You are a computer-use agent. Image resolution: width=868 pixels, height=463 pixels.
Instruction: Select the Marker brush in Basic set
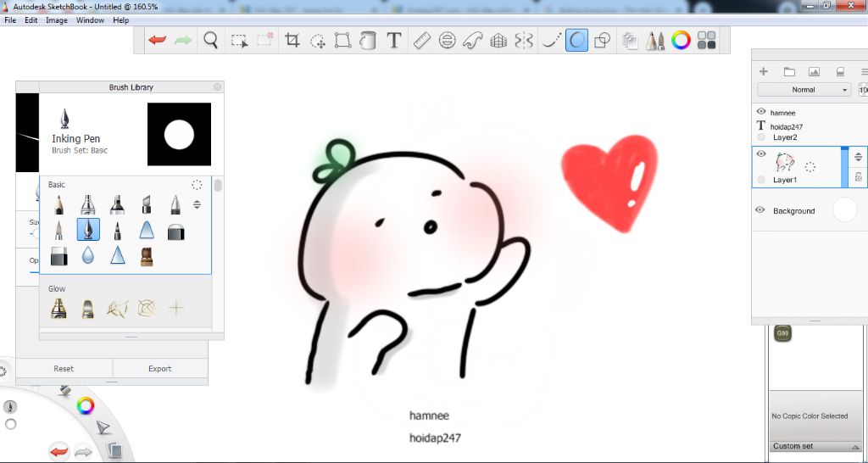click(117, 204)
